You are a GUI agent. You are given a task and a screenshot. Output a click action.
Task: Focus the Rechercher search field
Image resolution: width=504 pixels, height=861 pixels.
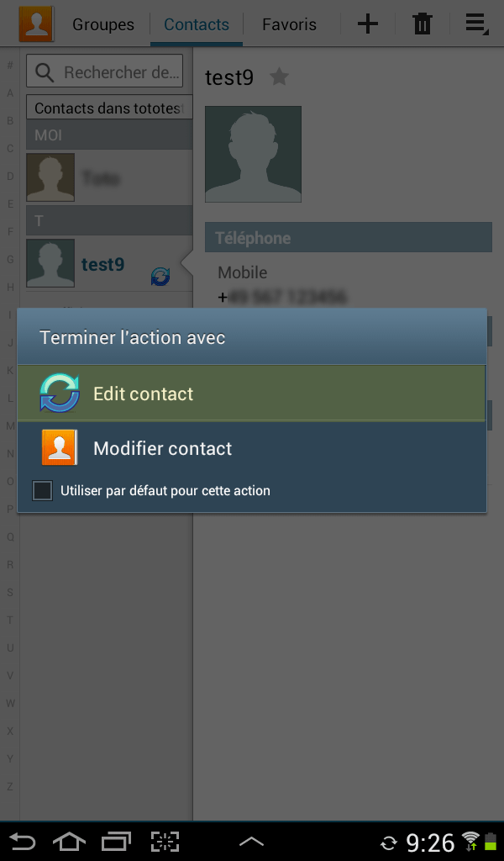click(x=104, y=71)
